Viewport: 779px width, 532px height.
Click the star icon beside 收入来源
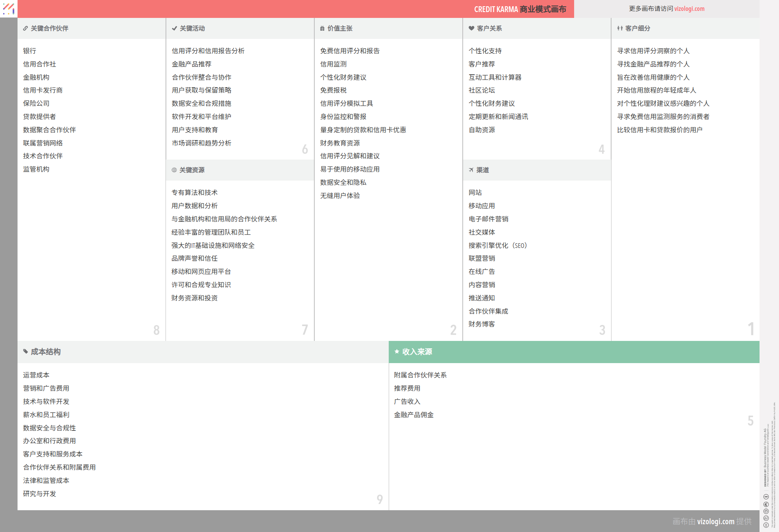coord(397,352)
